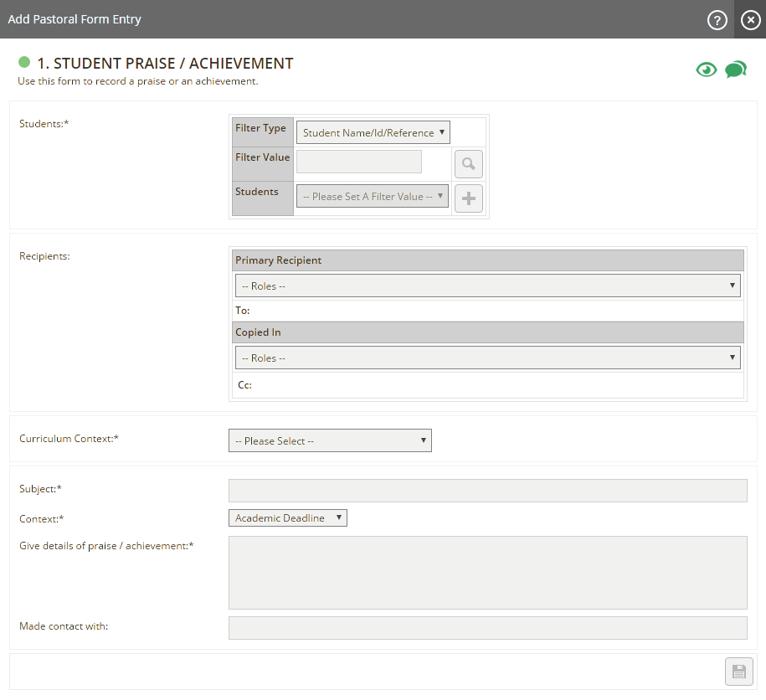The width and height of the screenshot is (766, 700).
Task: Click into the Filter Value text field
Action: click(359, 162)
